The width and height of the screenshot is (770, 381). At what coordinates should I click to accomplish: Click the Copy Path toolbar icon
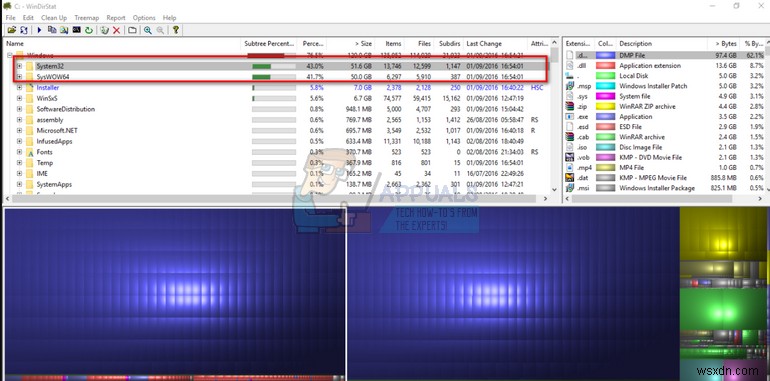click(x=52, y=30)
